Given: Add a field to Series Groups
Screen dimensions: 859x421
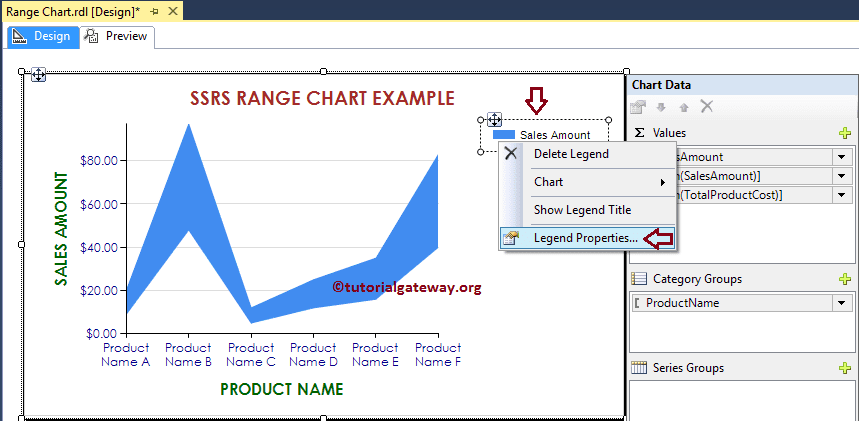Looking at the screenshot, I should coord(845,368).
